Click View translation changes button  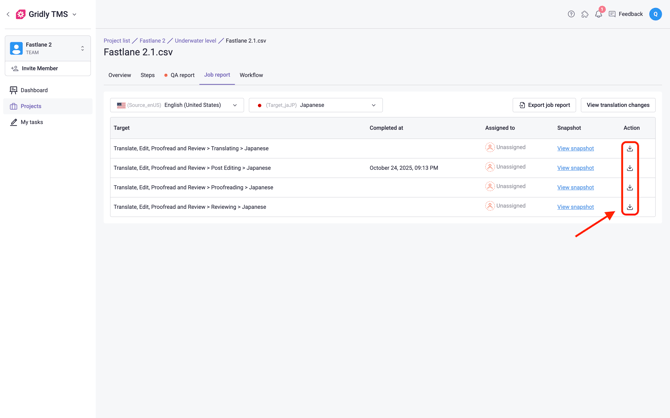[x=617, y=105]
